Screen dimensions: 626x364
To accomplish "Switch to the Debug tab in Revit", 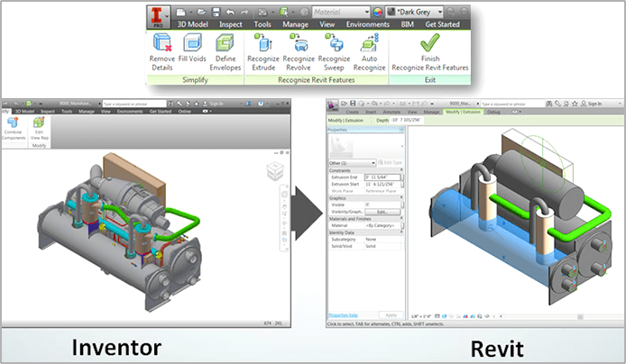I will (x=493, y=112).
